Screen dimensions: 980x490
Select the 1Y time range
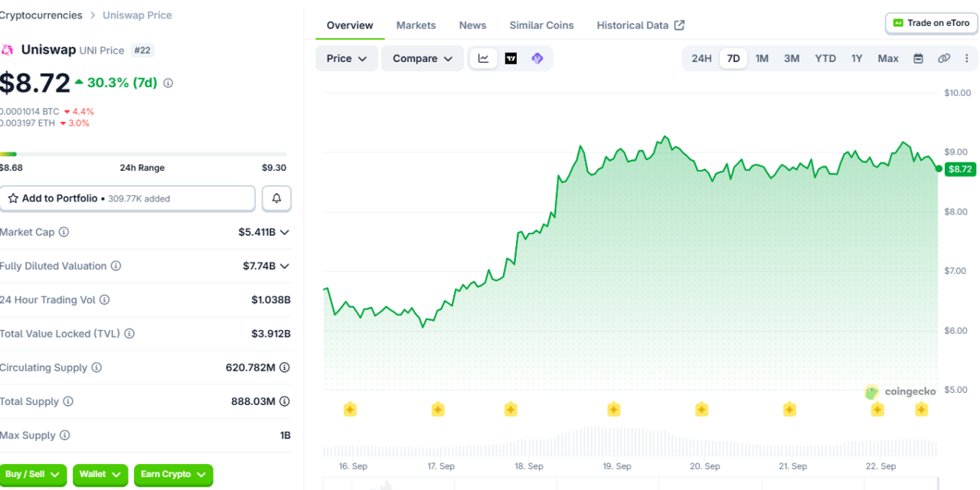[857, 58]
